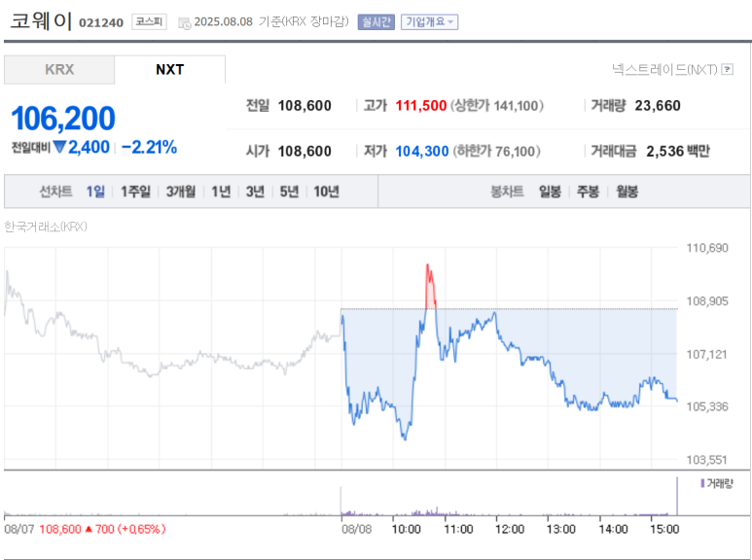752x560 pixels.
Task: Switch to the 주봉 candle chart
Action: (588, 192)
